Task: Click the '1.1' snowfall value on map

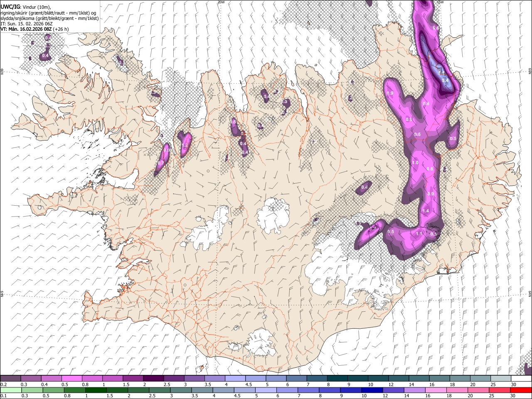Action: (x=419, y=234)
